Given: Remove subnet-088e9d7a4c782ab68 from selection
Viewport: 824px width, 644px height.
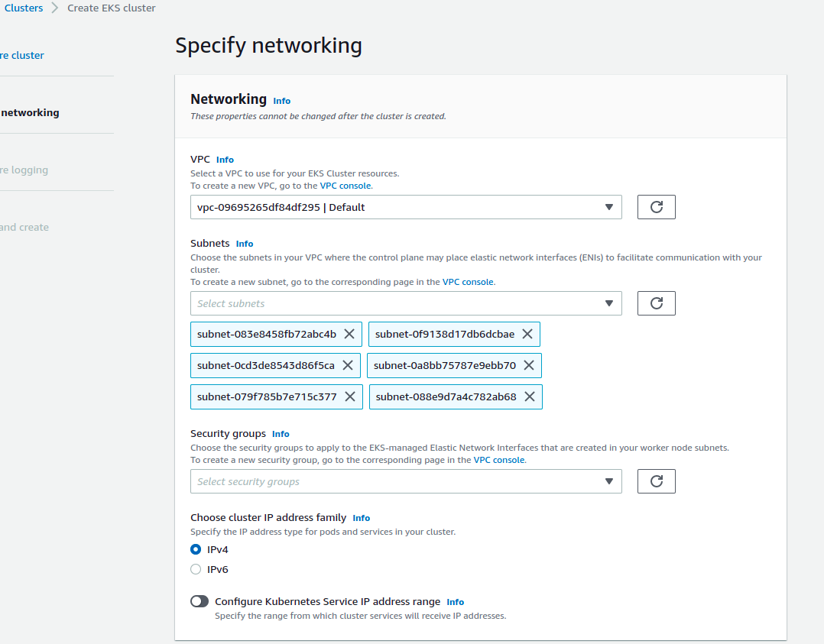Looking at the screenshot, I should 529,396.
